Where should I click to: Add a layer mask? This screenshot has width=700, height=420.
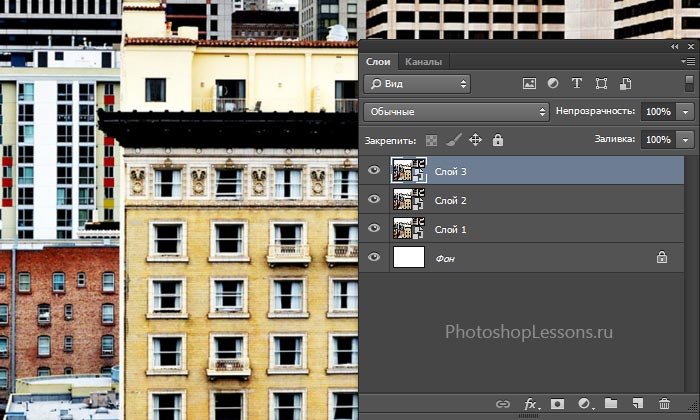(x=557, y=404)
